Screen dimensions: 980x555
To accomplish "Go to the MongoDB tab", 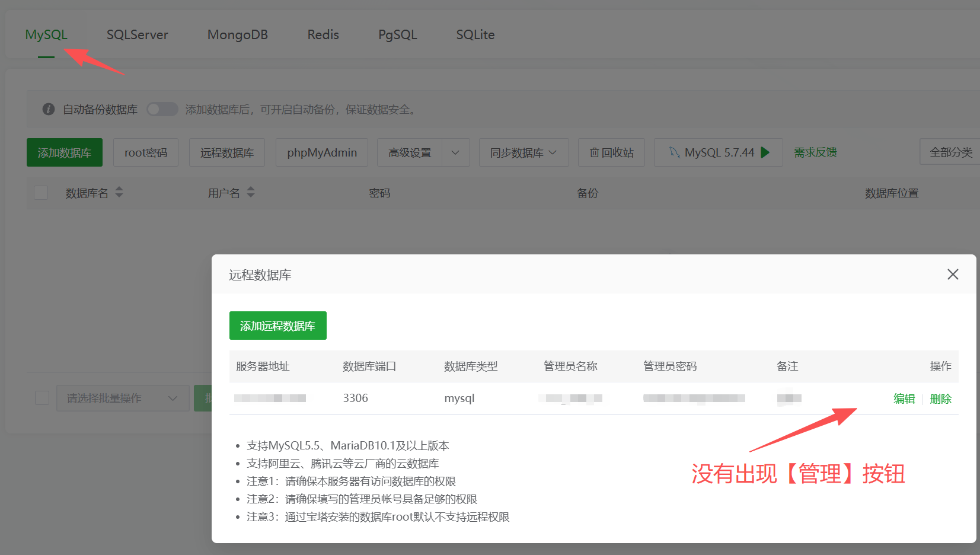I will click(237, 34).
